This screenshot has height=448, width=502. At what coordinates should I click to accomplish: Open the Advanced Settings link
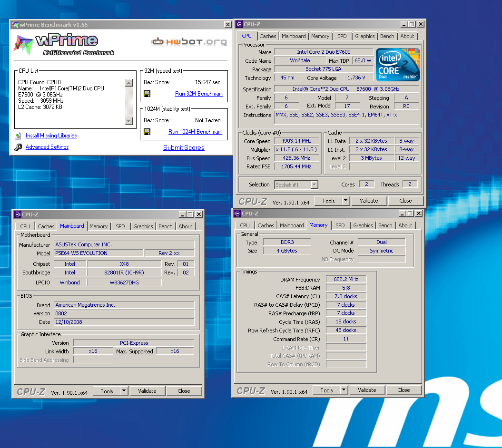47,147
